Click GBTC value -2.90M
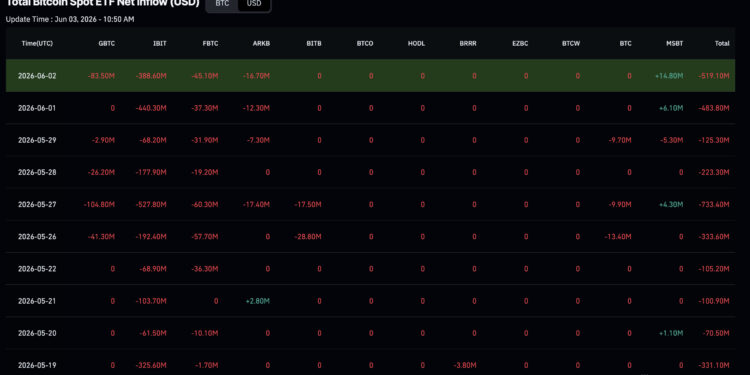This screenshot has height=375, width=750. click(x=103, y=140)
